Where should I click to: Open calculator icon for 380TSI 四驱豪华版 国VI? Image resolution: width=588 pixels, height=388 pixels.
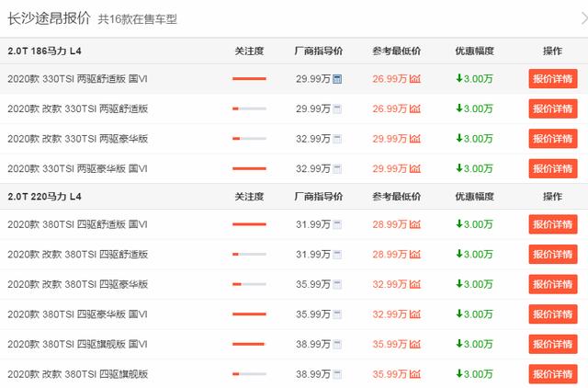click(337, 314)
